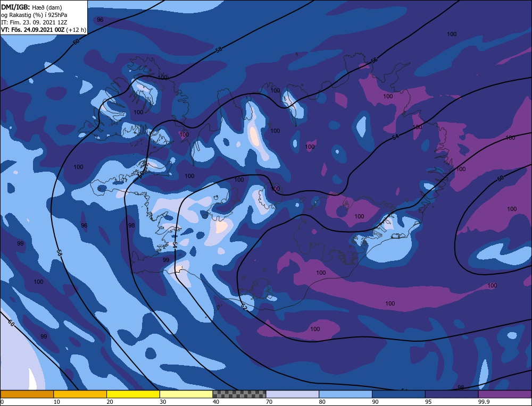The height and width of the screenshot is (406, 532).
Task: Click the pale yellow 30-40 legend swatch
Action: pyautogui.click(x=186, y=394)
